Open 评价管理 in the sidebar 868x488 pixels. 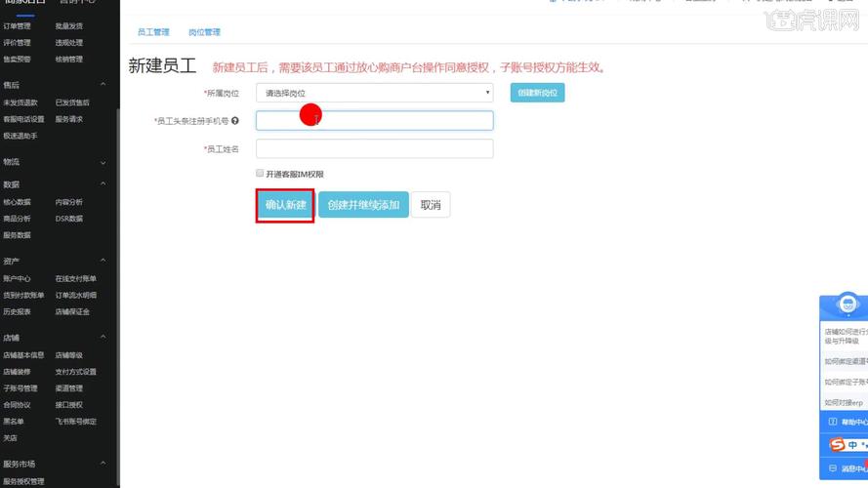pos(18,43)
